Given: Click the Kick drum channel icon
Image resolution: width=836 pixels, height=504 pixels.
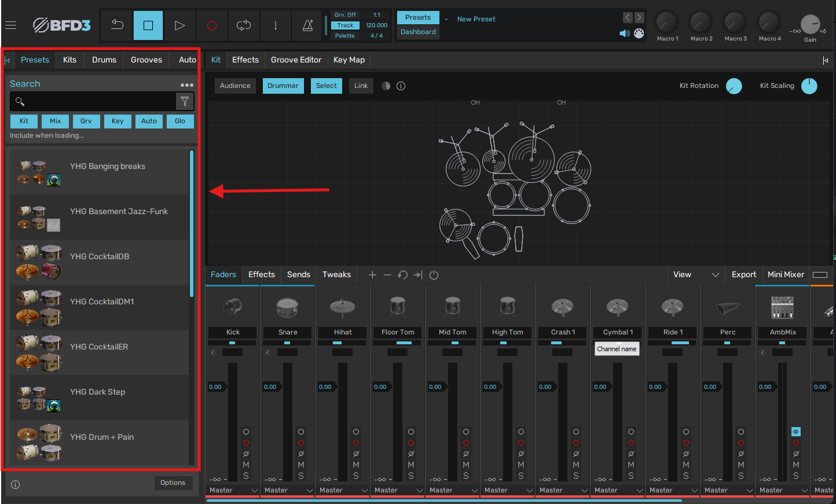Looking at the screenshot, I should pyautogui.click(x=233, y=307).
